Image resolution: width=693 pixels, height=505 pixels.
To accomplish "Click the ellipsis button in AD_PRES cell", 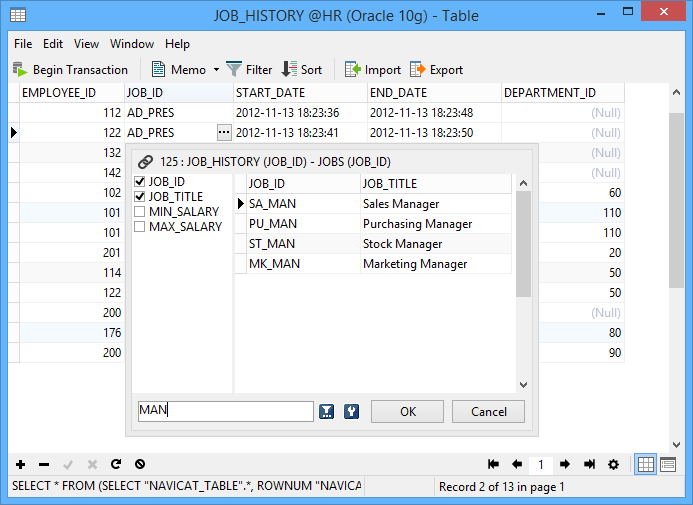I will tap(224, 133).
